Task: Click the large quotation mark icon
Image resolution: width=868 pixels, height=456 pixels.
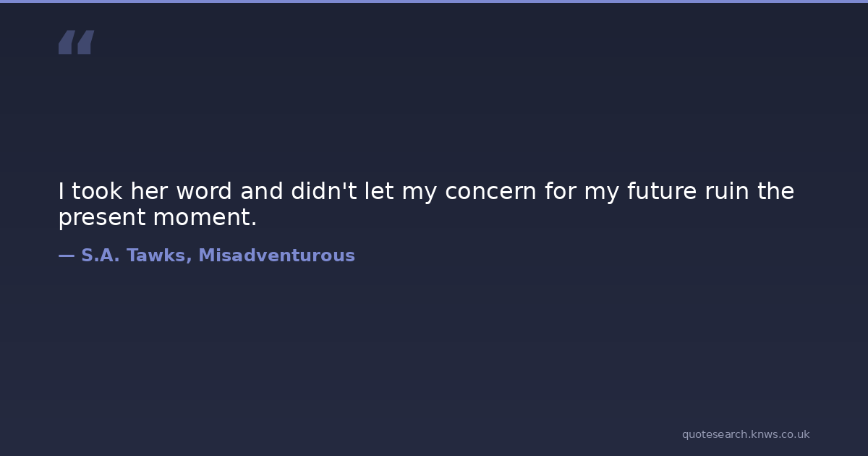Action: tap(76, 43)
